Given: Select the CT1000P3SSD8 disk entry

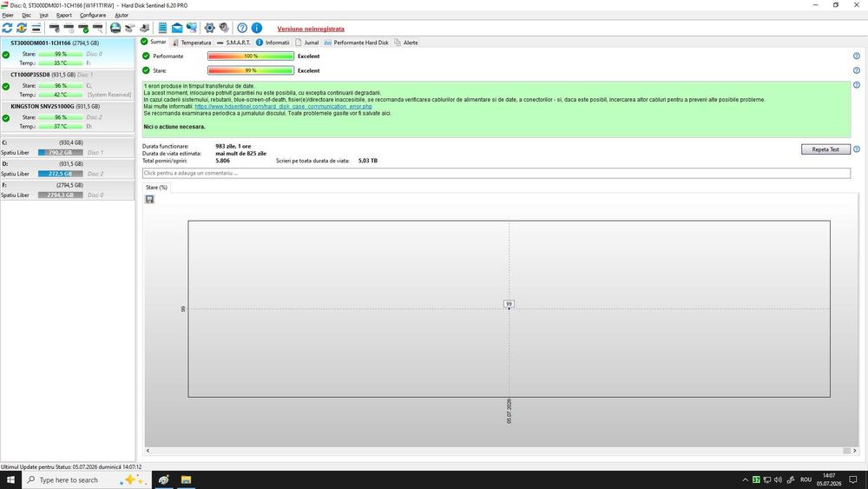Looking at the screenshot, I should click(68, 84).
